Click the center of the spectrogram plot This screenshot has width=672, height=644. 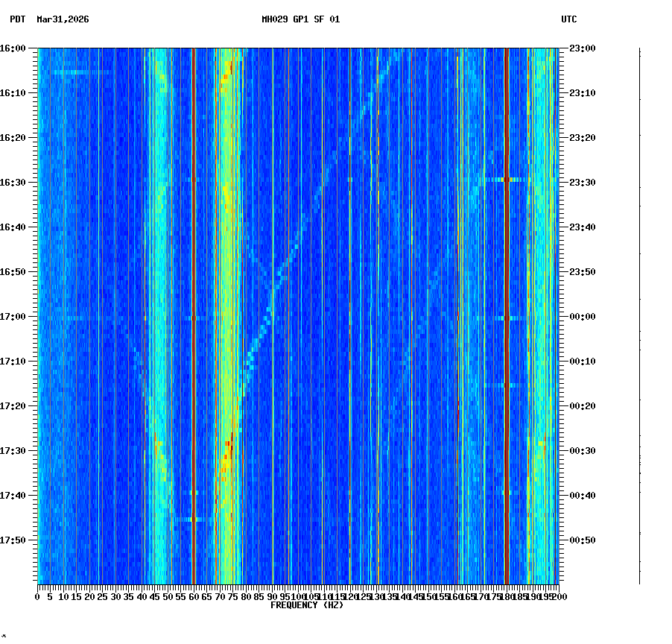click(x=298, y=316)
